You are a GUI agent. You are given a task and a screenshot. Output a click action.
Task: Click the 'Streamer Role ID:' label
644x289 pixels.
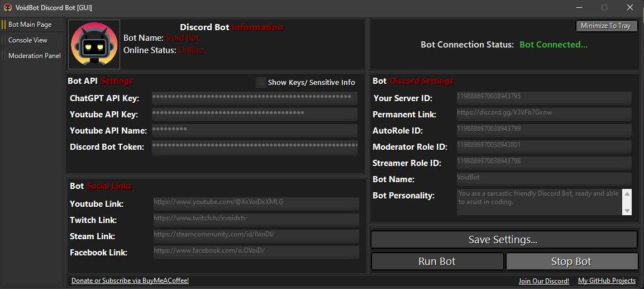tap(407, 163)
